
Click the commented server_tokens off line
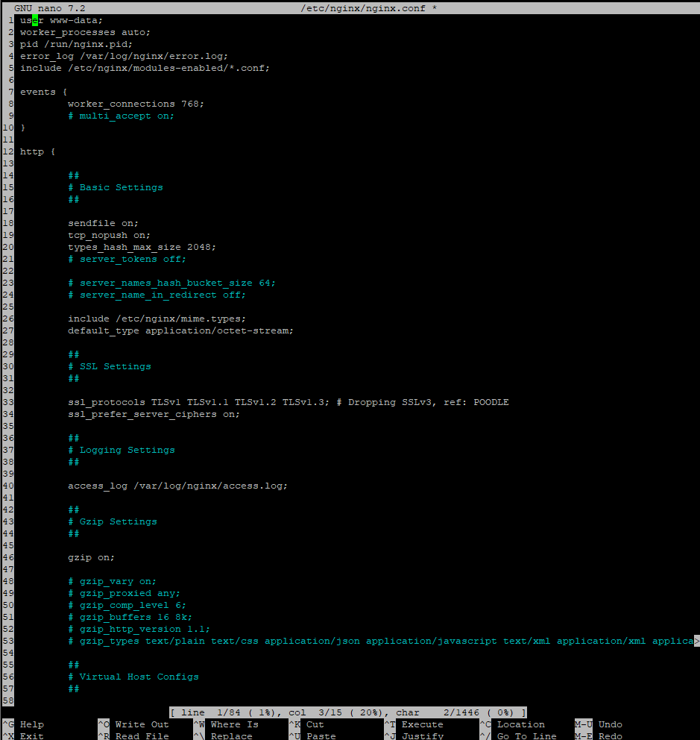click(127, 259)
